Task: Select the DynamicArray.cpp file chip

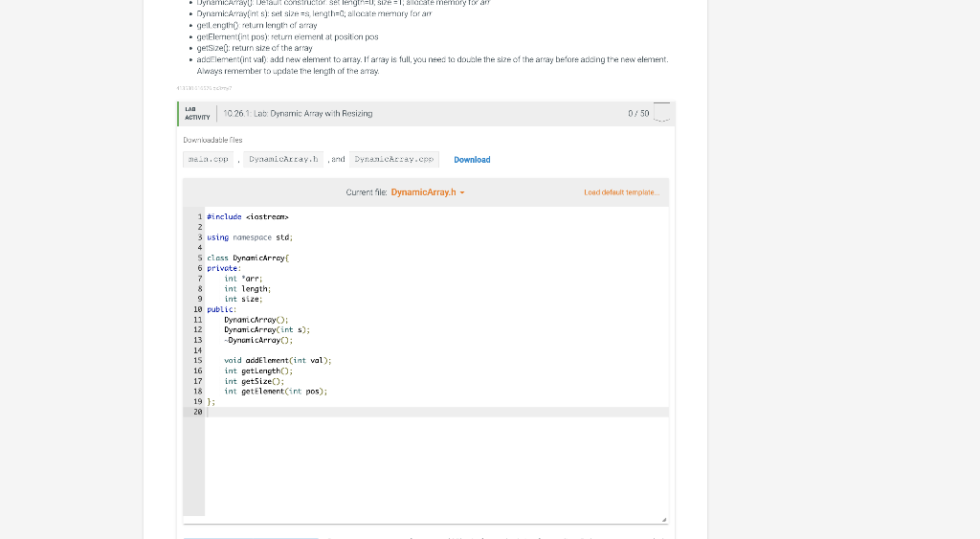Action: (393, 160)
